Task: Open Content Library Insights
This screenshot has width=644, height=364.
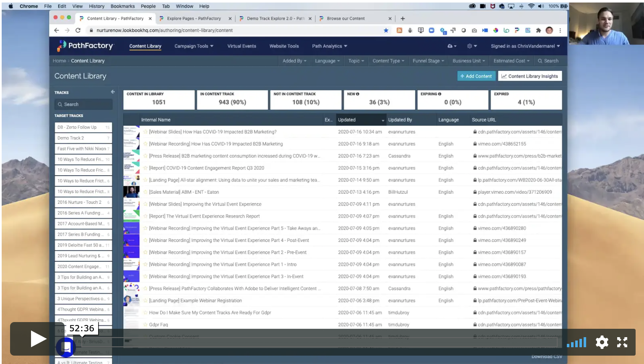Action: [530, 76]
